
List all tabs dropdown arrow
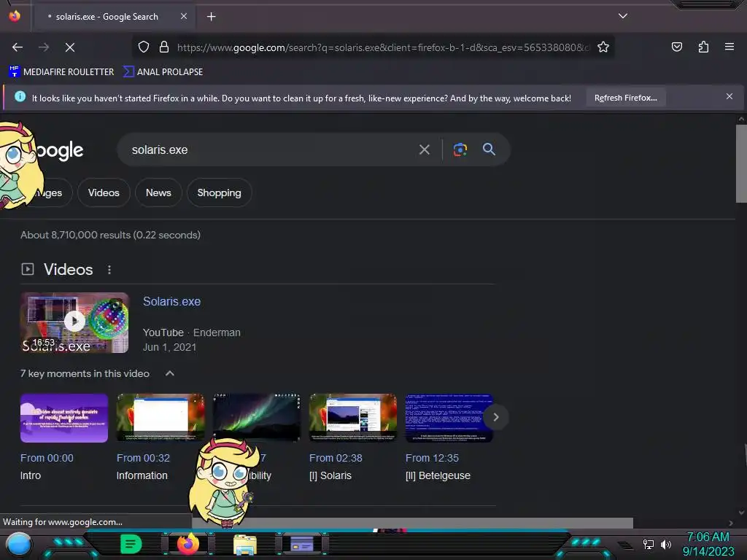tap(623, 16)
